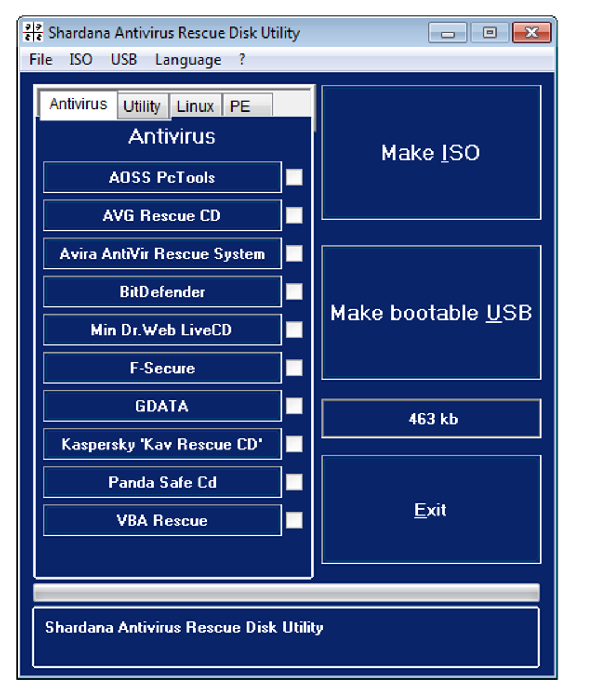The height and width of the screenshot is (700, 596).
Task: Check the AVG Rescue CD checkbox
Action: coord(294,215)
